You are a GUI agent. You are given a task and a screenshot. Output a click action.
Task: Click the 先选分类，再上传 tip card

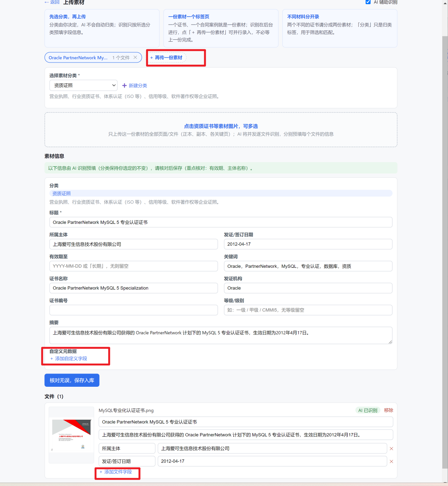102,28
